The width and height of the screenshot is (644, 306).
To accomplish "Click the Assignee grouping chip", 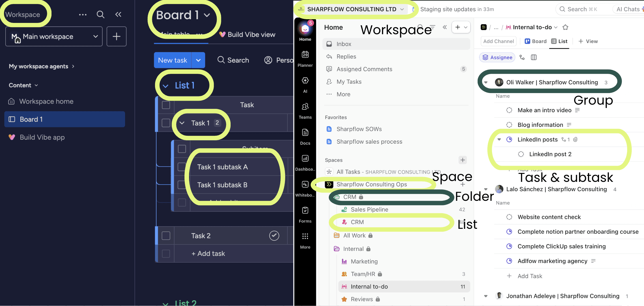I will pyautogui.click(x=497, y=57).
